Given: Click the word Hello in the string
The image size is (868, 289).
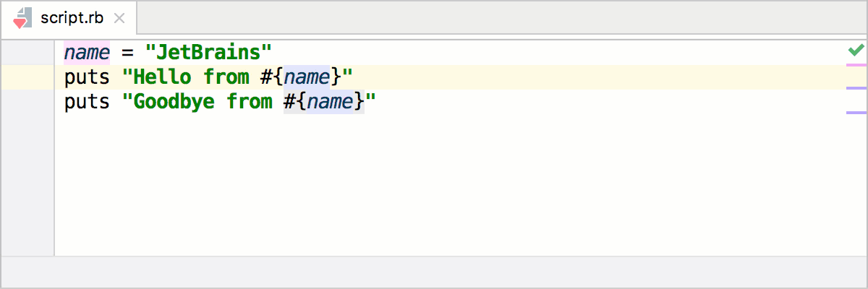Looking at the screenshot, I should pos(163,77).
